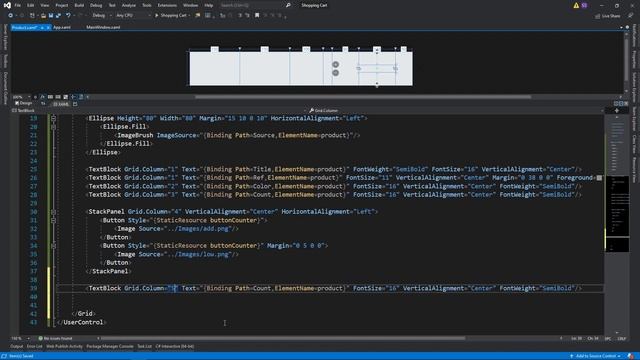This screenshot has height=360, width=640.
Task: Open the File menu
Action: [x=18, y=5]
